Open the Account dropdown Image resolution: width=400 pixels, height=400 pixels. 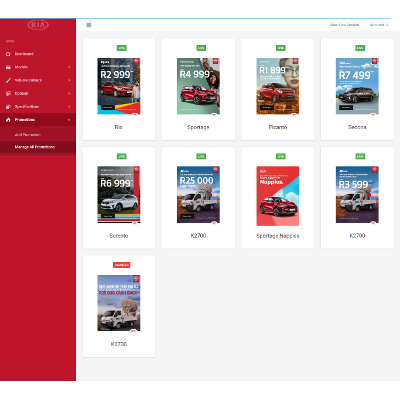click(379, 25)
